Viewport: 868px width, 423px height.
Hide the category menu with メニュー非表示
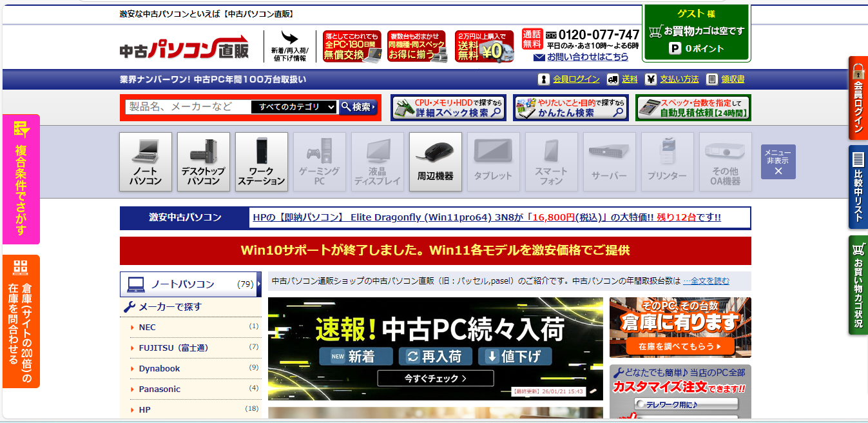click(x=778, y=162)
